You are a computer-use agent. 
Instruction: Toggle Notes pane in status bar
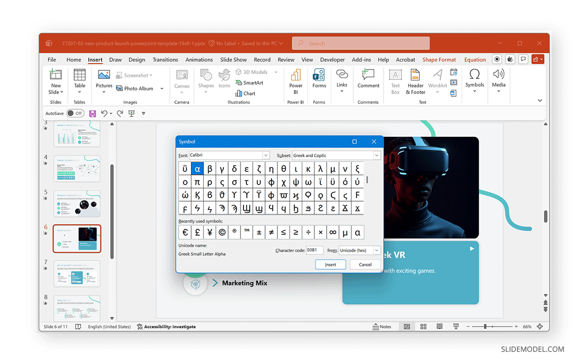[382, 327]
